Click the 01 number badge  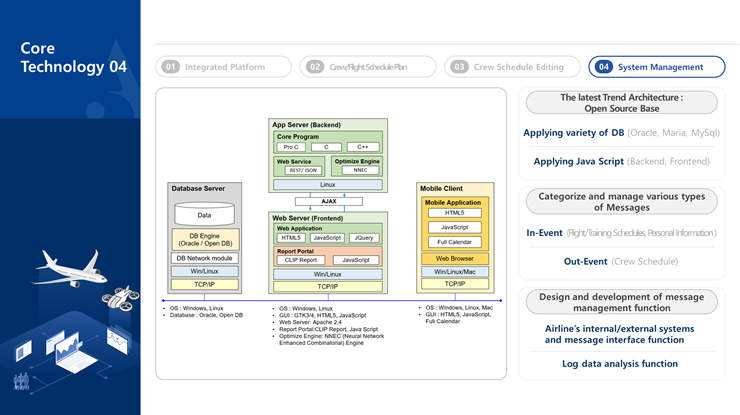pos(171,67)
